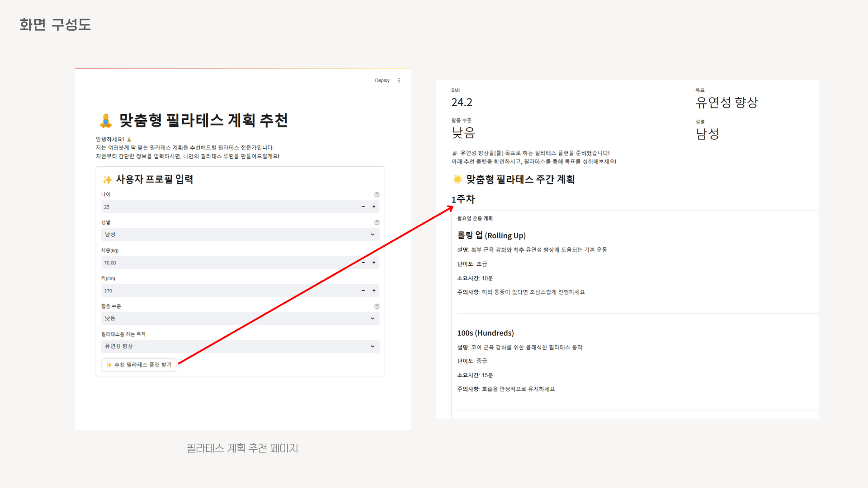Open the 필라테스를 하는 목적 dropdown
Image resolution: width=868 pixels, height=488 pixels.
point(240,346)
